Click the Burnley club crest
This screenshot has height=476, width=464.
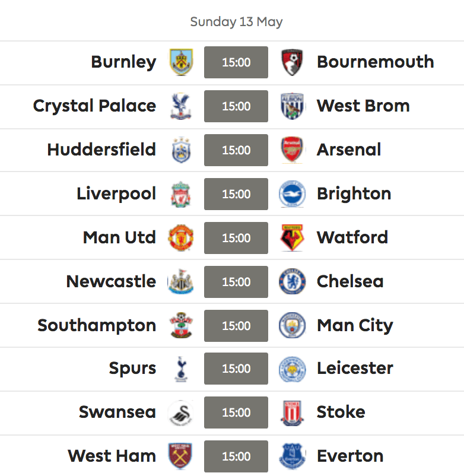click(x=181, y=62)
